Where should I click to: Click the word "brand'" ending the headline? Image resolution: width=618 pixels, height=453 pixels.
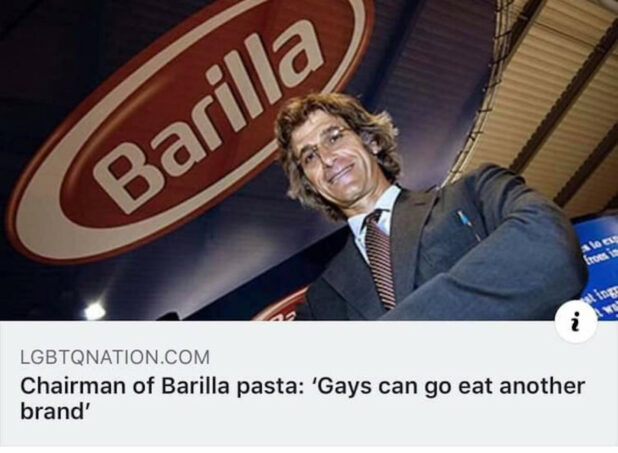coord(55,412)
